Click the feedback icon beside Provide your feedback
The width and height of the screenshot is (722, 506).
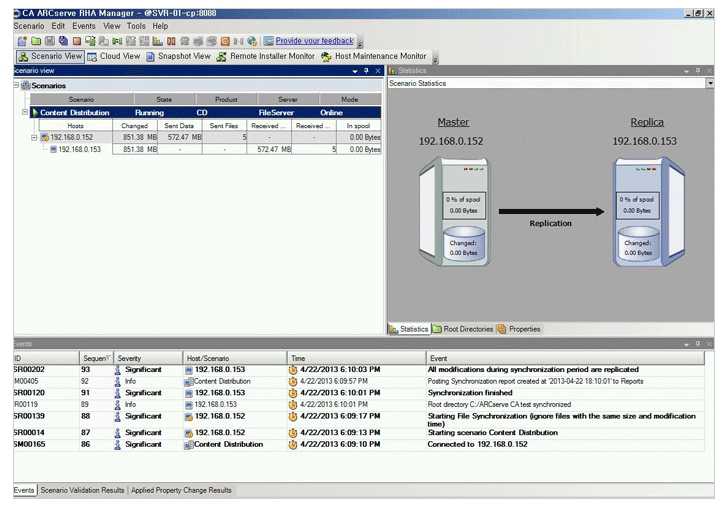pos(268,41)
